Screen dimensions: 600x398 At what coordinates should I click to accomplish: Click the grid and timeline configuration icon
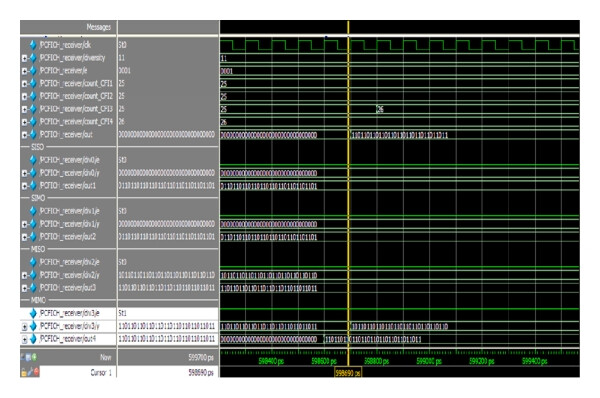(28, 357)
